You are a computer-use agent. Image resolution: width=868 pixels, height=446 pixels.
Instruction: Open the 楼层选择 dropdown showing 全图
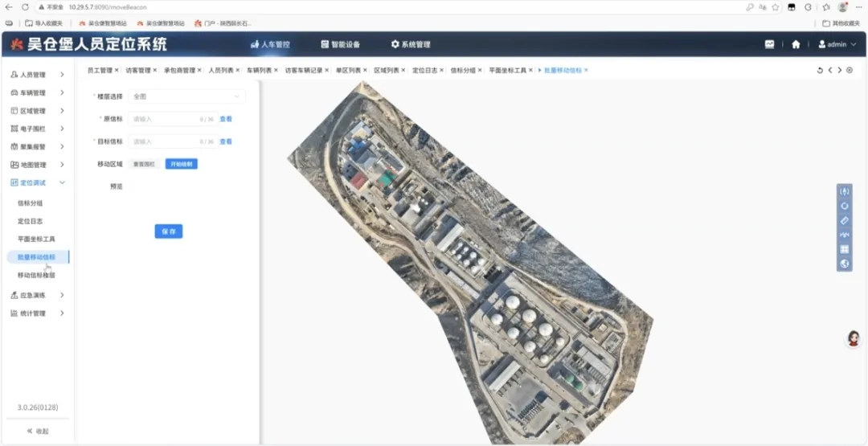tap(186, 96)
